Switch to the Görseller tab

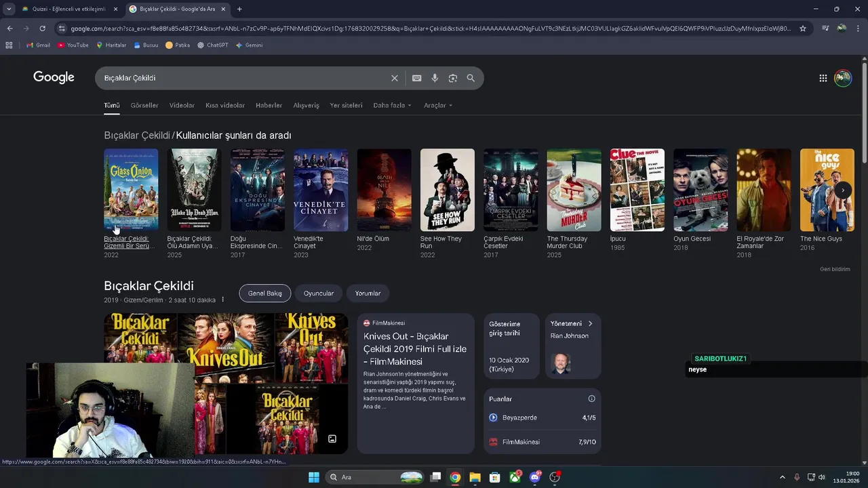[x=144, y=105]
